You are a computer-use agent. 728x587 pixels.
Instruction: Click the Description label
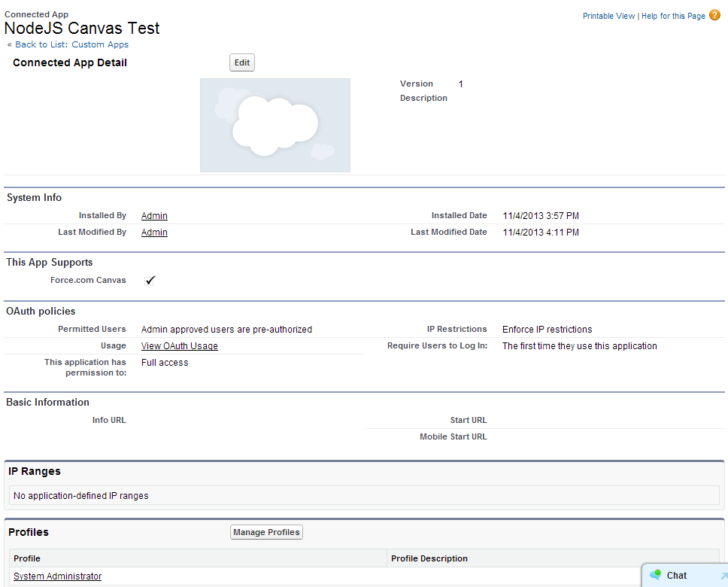[x=423, y=98]
